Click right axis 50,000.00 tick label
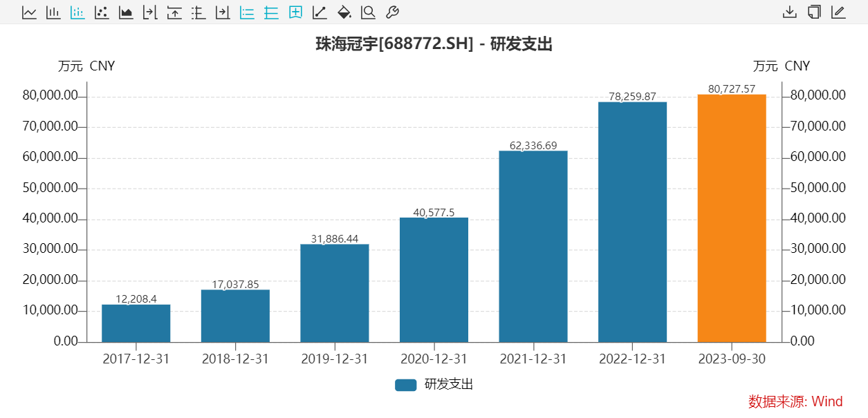Screen dimensions: 868x418 (818, 188)
